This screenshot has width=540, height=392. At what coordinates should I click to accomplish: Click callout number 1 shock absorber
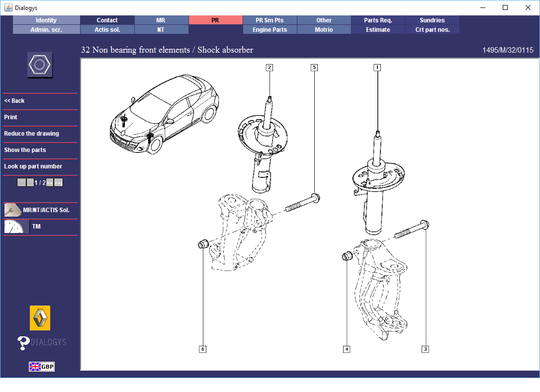[377, 68]
